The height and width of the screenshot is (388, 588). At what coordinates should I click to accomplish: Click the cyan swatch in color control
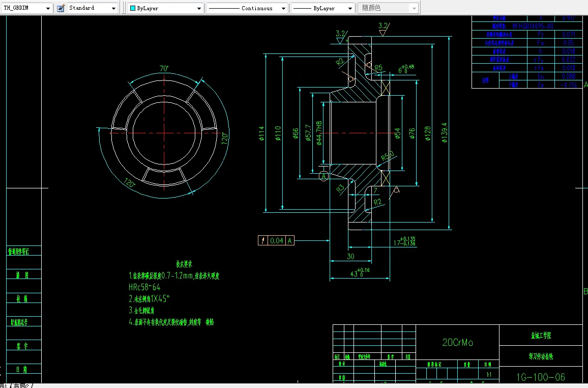133,8
